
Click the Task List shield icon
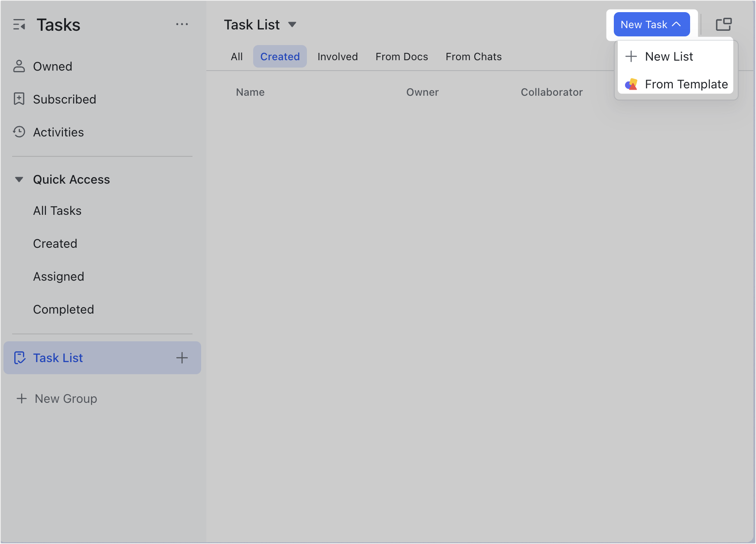[20, 358]
